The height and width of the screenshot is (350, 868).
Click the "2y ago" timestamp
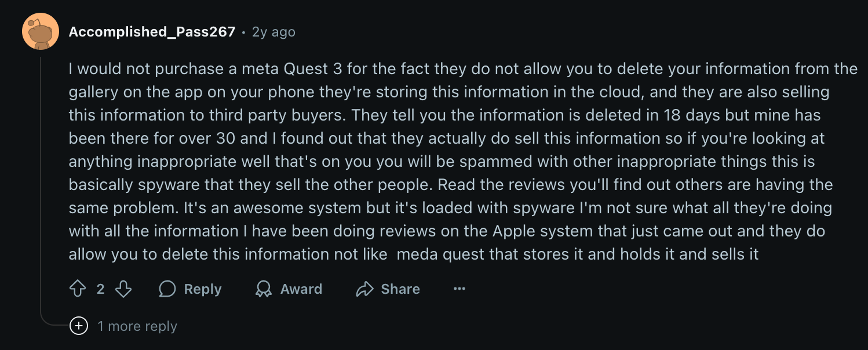pos(273,32)
